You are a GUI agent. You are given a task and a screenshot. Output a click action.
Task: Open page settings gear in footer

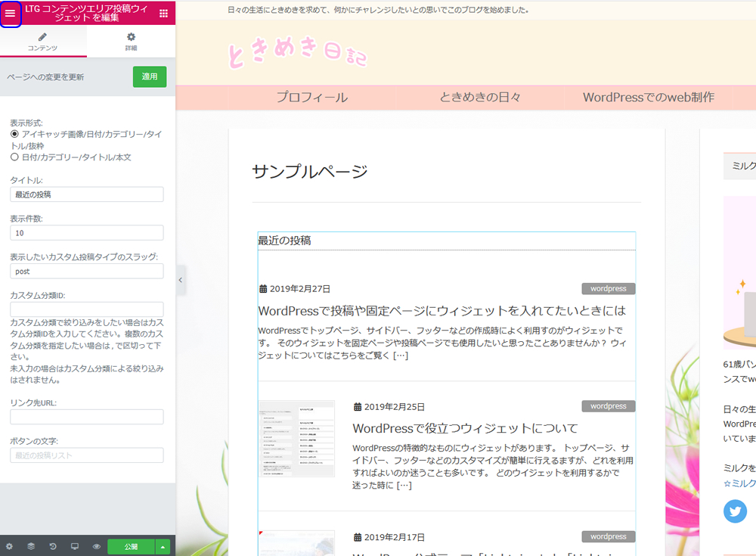pyautogui.click(x=9, y=546)
